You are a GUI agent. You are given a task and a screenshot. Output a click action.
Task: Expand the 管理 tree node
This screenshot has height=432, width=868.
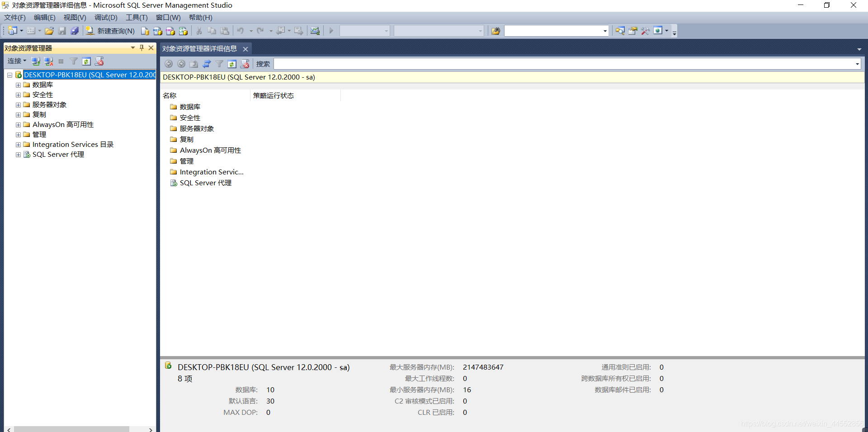[18, 135]
